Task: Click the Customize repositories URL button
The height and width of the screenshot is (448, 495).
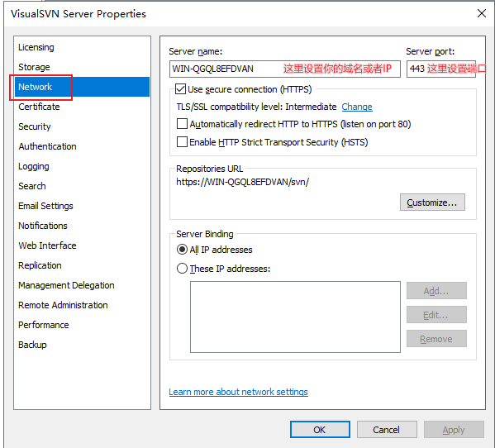Action: pos(432,203)
